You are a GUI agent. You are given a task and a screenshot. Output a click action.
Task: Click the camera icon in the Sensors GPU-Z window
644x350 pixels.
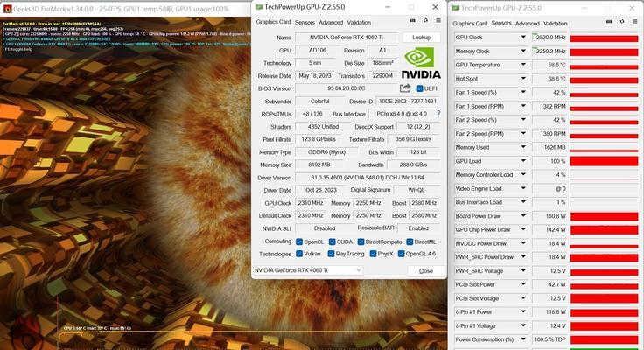609,22
